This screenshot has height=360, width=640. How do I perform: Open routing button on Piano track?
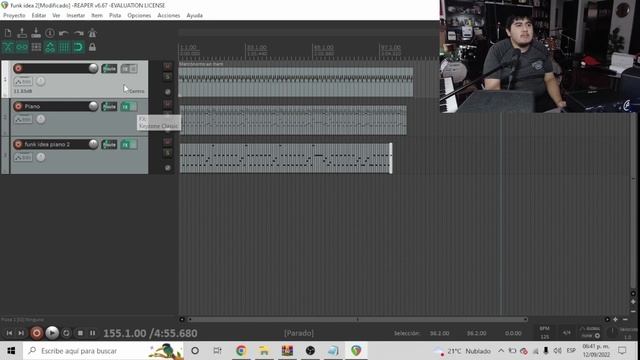coord(109,107)
